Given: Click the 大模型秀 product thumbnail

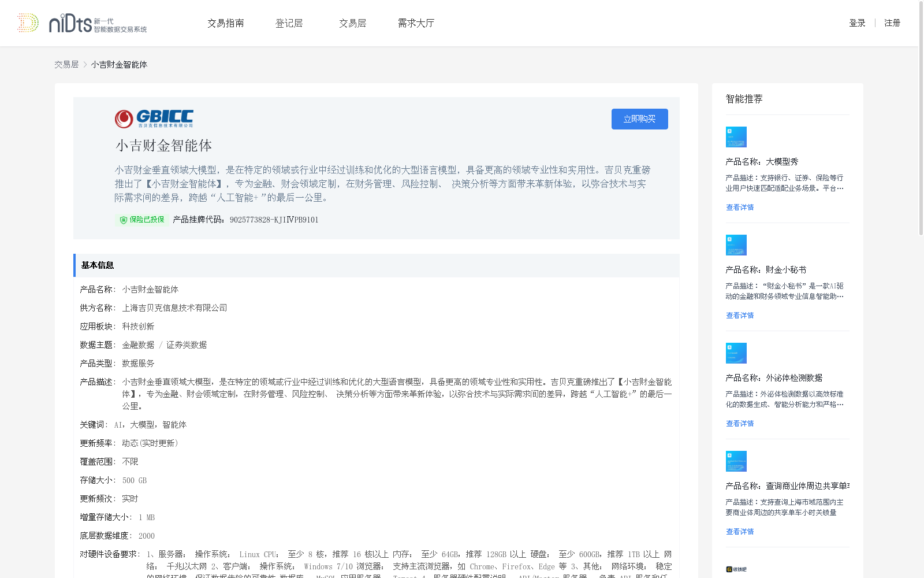Looking at the screenshot, I should [x=736, y=137].
